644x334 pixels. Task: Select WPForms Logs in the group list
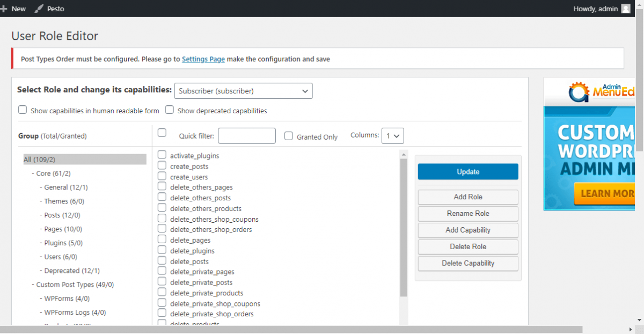coord(68,312)
